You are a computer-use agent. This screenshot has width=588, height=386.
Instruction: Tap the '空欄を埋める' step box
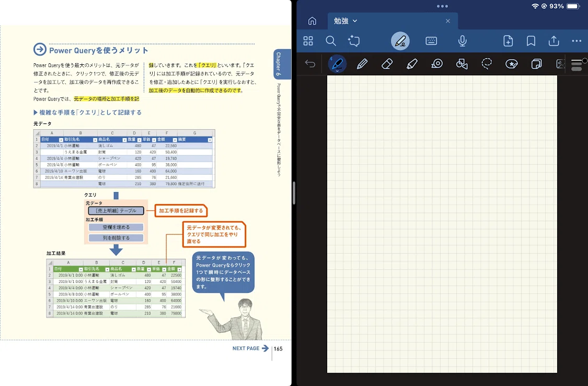[x=116, y=227]
